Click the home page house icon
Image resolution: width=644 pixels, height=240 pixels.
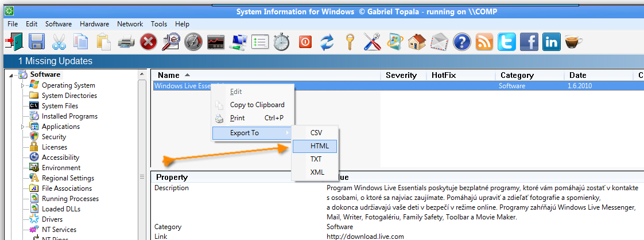tap(417, 42)
